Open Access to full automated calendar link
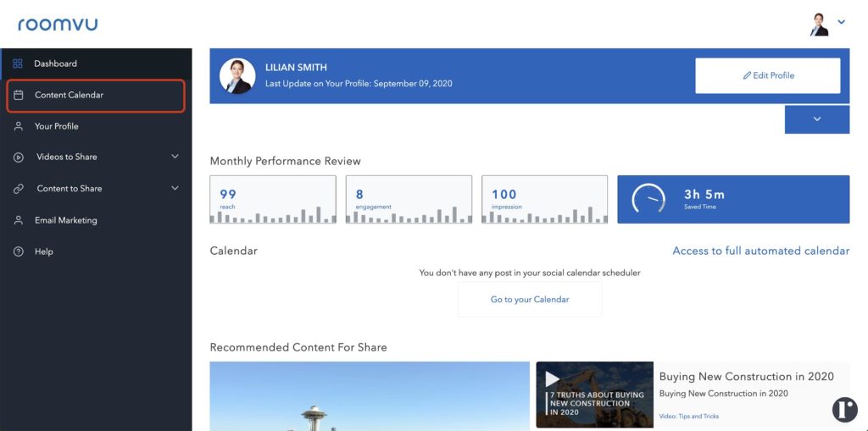The width and height of the screenshot is (868, 431). point(760,251)
